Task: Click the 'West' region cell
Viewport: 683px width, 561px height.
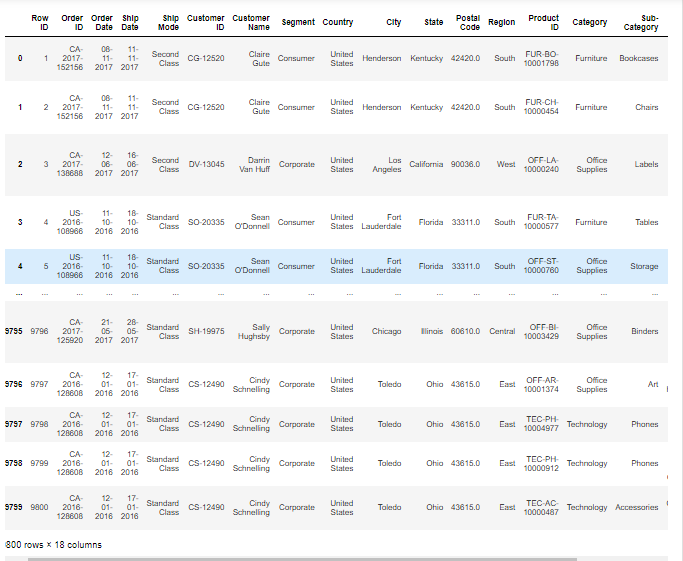Action: pos(506,164)
